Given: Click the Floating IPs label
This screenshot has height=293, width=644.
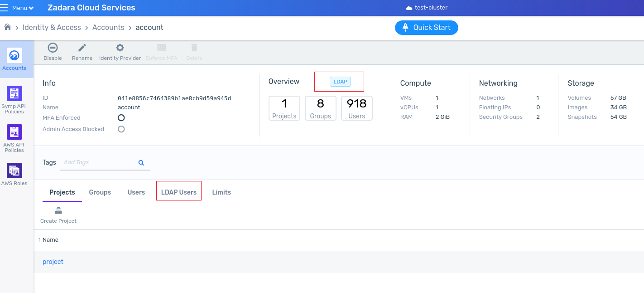Looking at the screenshot, I should click(x=495, y=107).
